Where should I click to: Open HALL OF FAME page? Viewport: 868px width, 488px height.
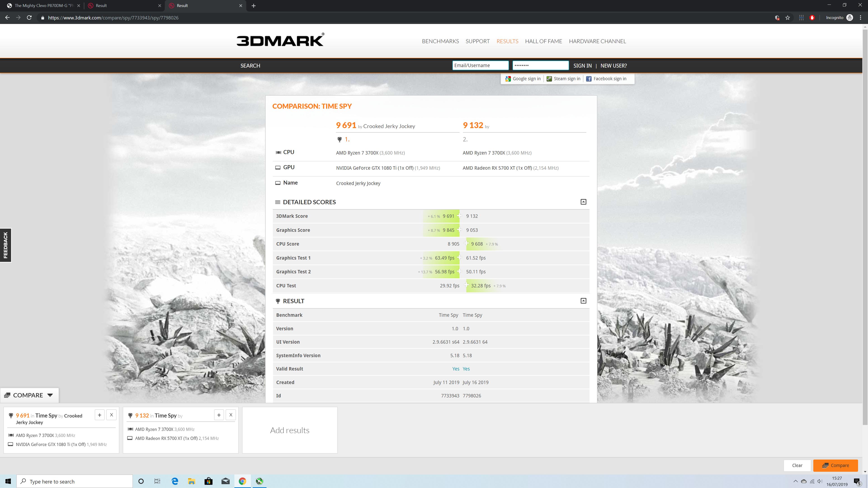click(x=543, y=41)
